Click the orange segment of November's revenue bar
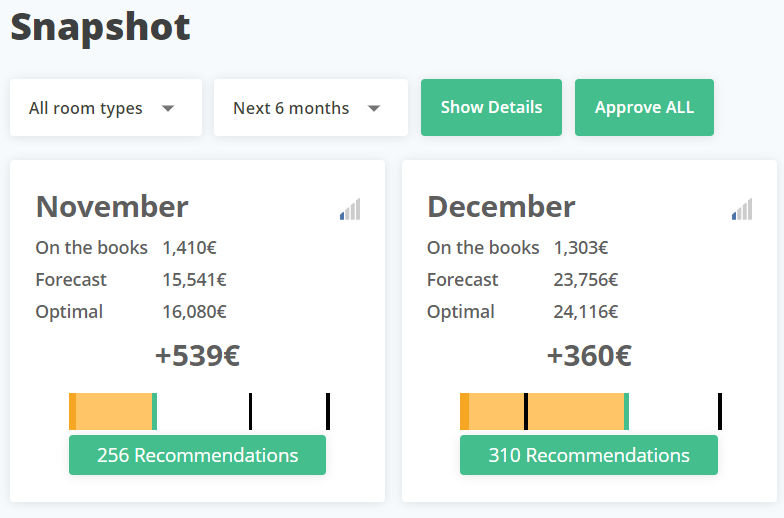This screenshot has width=784, height=518. 114,412
